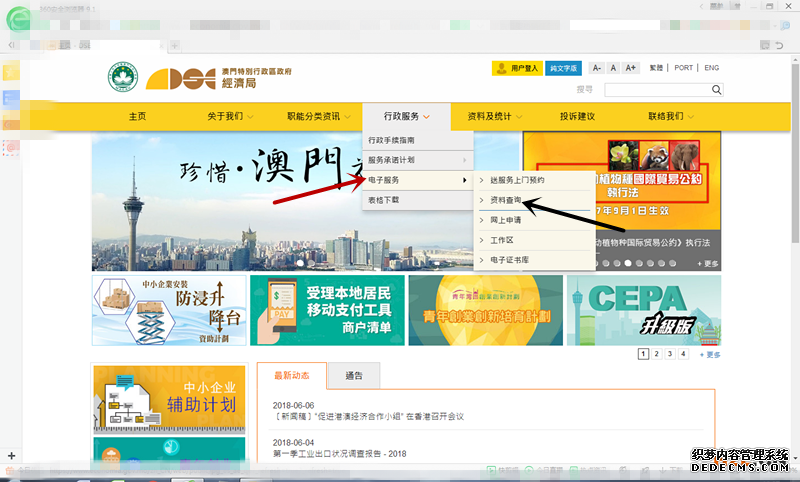Viewport: 800px width, 482px height.
Task: Select 行政手续指南 in the dropdown
Action: tap(418, 140)
